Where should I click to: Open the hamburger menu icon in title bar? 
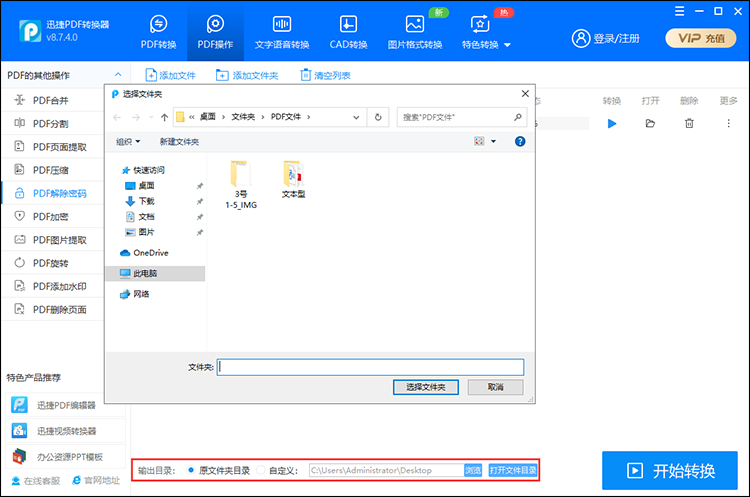tap(680, 11)
